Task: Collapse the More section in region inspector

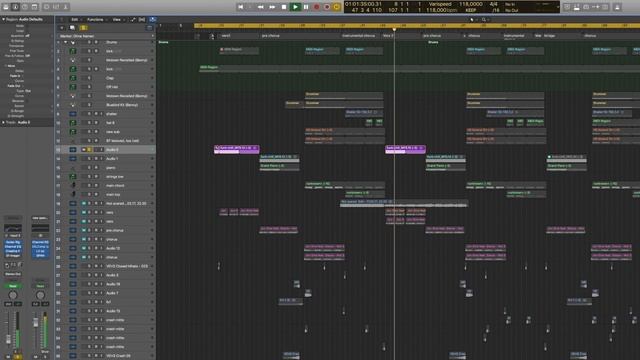Action: (x=5, y=66)
